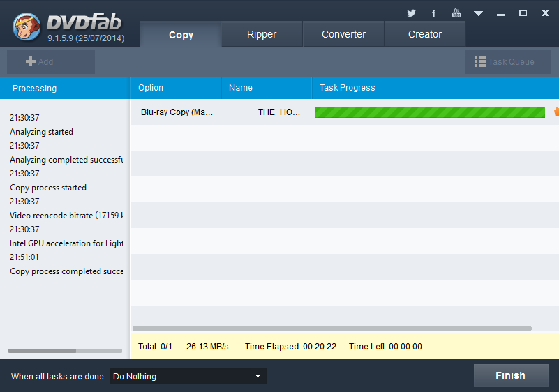The image size is (559, 392).
Task: Click the 'Analyzing completed successfu' log entry
Action: pos(66,160)
